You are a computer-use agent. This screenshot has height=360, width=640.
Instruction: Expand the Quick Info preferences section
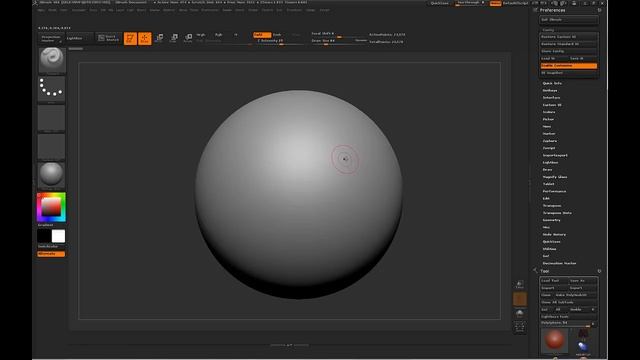pos(552,83)
